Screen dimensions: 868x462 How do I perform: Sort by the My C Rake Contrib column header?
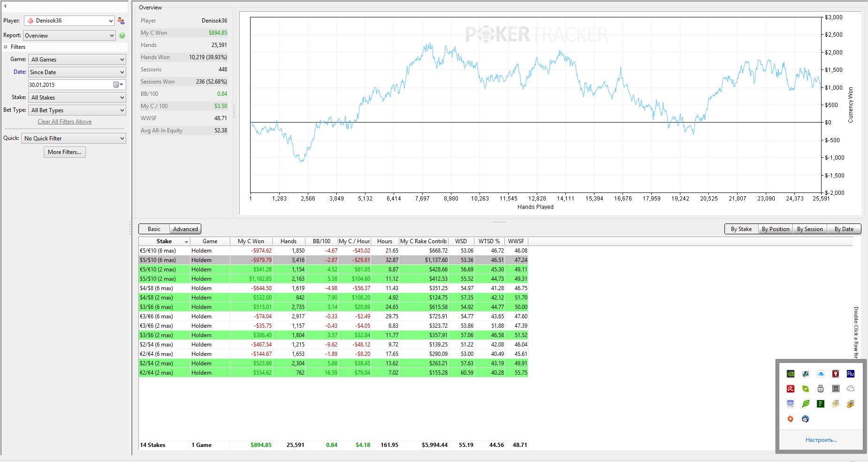pos(423,241)
